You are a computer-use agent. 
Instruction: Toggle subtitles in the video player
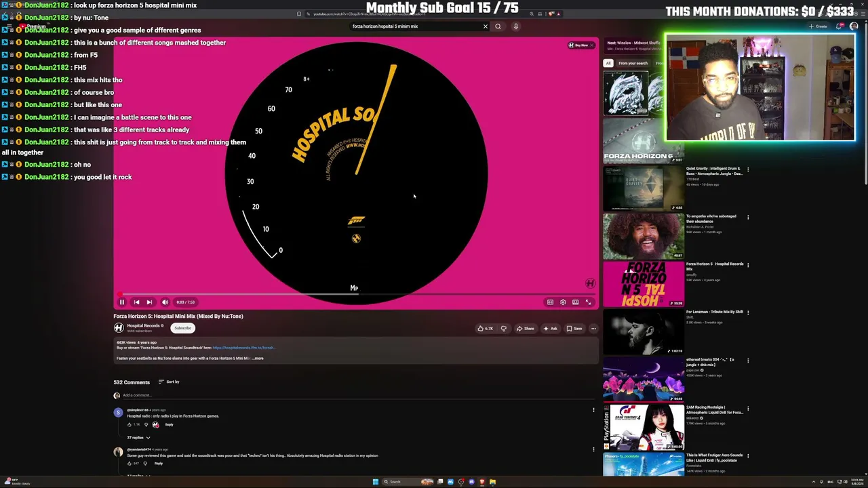[x=551, y=302]
